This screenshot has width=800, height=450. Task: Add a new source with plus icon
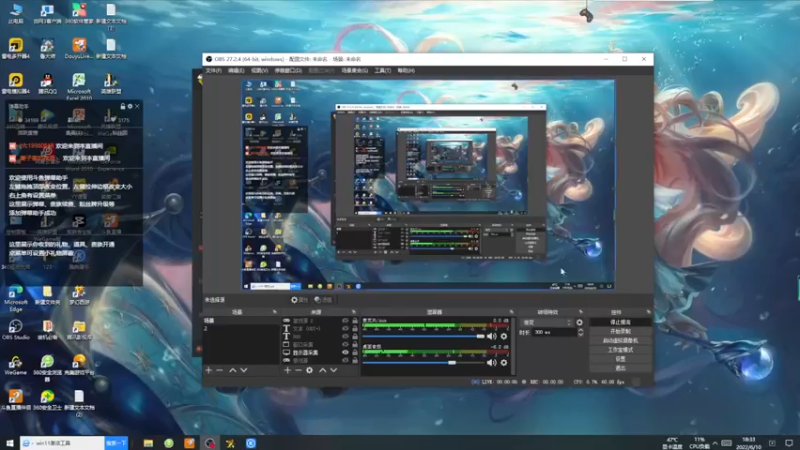pyautogui.click(x=287, y=370)
